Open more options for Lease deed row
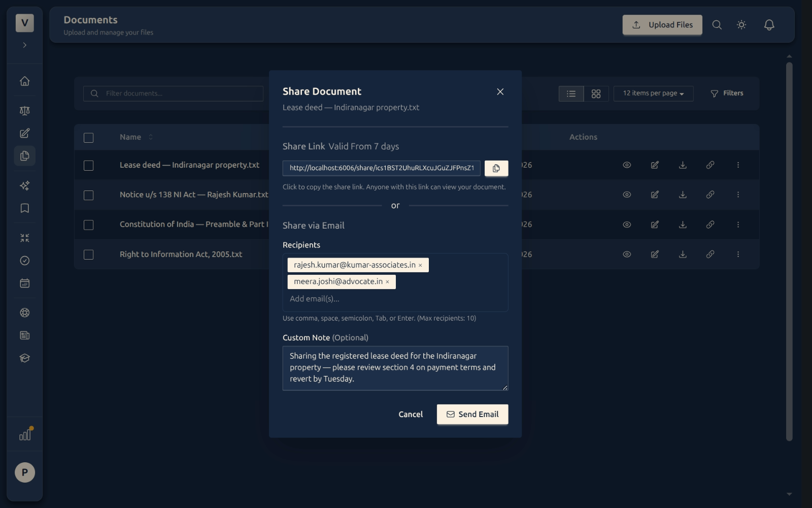This screenshot has height=508, width=812. coord(738,165)
